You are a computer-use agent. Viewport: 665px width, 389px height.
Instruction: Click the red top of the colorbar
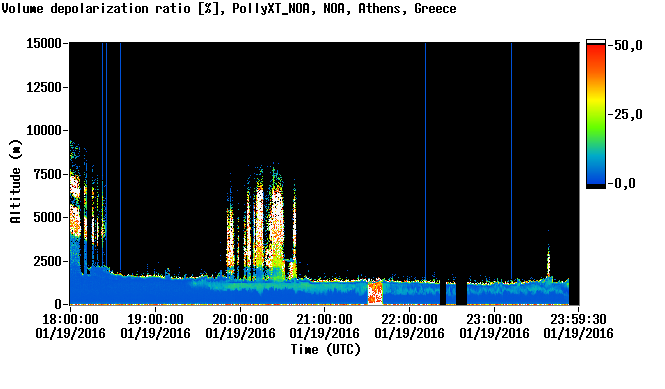tap(596, 55)
